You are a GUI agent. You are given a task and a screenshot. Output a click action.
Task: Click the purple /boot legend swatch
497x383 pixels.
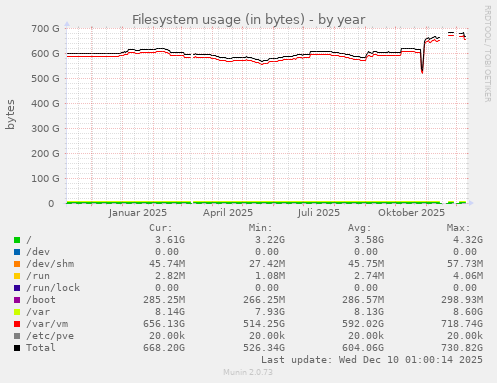[17, 300]
